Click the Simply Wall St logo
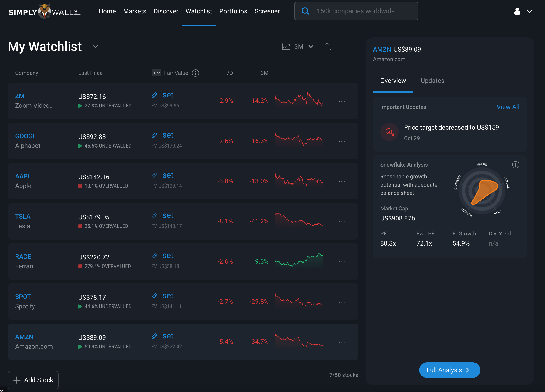The height and width of the screenshot is (392, 545). coord(45,11)
